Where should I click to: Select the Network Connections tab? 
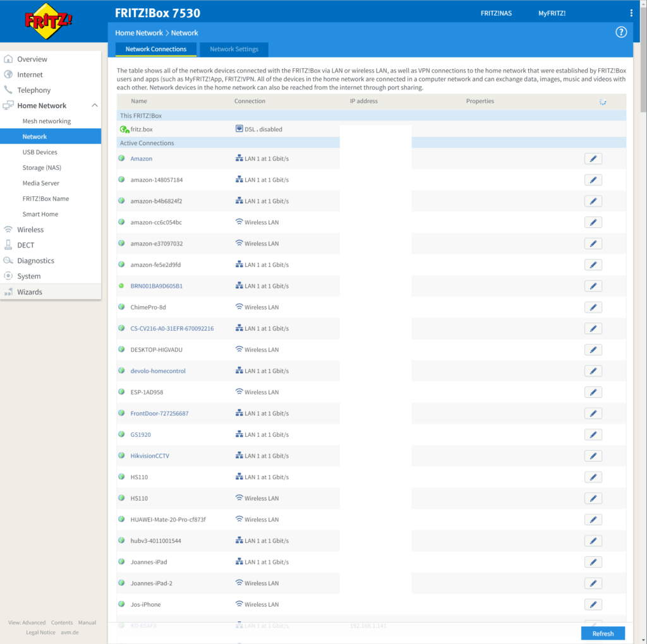(156, 49)
